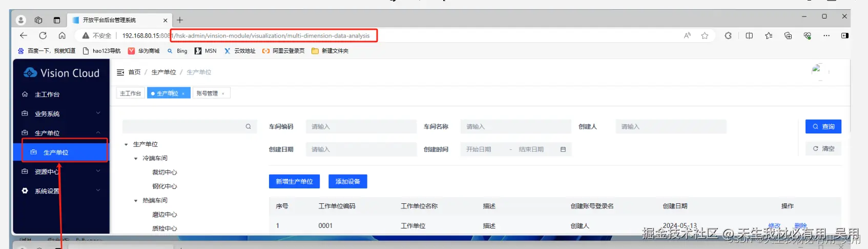
Task: Close the 生产单位 page tab
Action: click(183, 93)
